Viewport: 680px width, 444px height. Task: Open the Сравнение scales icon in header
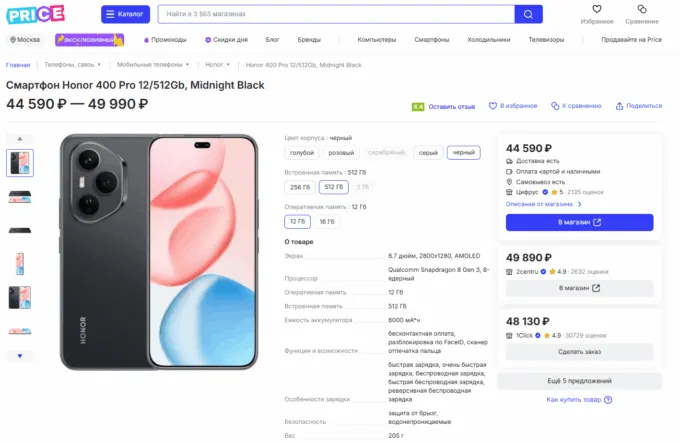click(x=642, y=10)
